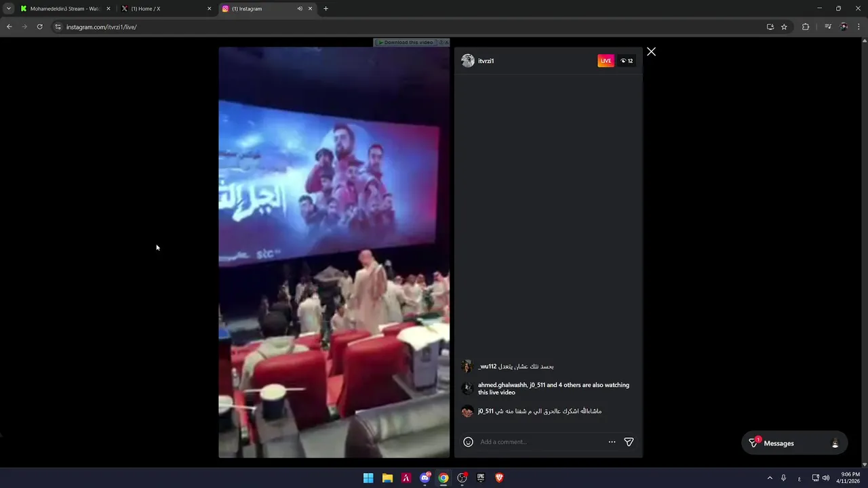Image resolution: width=868 pixels, height=488 pixels.
Task: Open the Chrome three-dot menu
Action: [859, 27]
